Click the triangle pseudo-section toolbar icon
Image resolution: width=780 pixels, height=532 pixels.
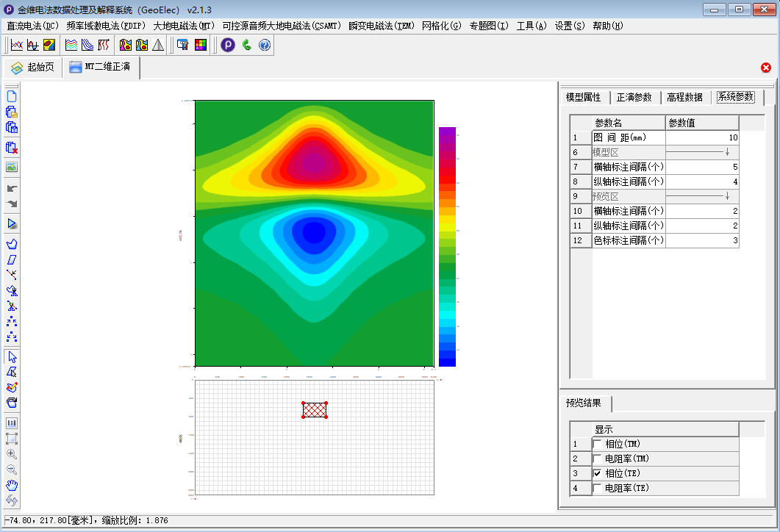tap(158, 46)
